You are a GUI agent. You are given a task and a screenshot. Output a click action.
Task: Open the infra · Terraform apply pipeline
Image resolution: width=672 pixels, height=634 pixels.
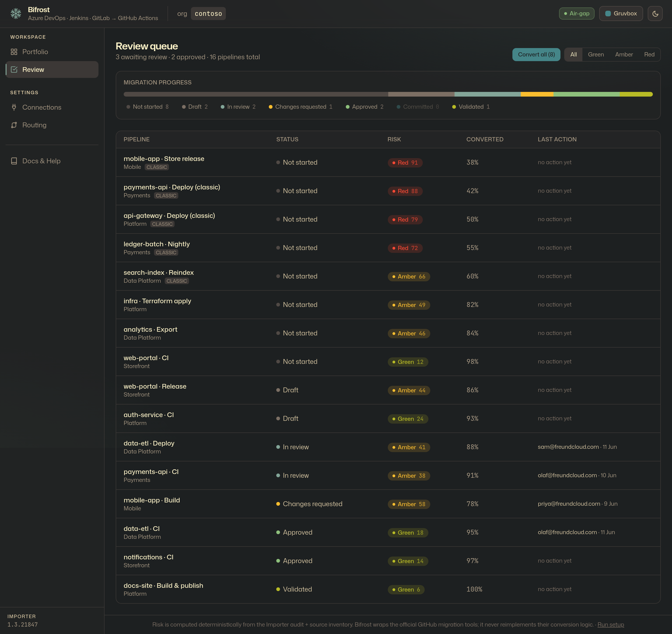[x=388, y=304]
